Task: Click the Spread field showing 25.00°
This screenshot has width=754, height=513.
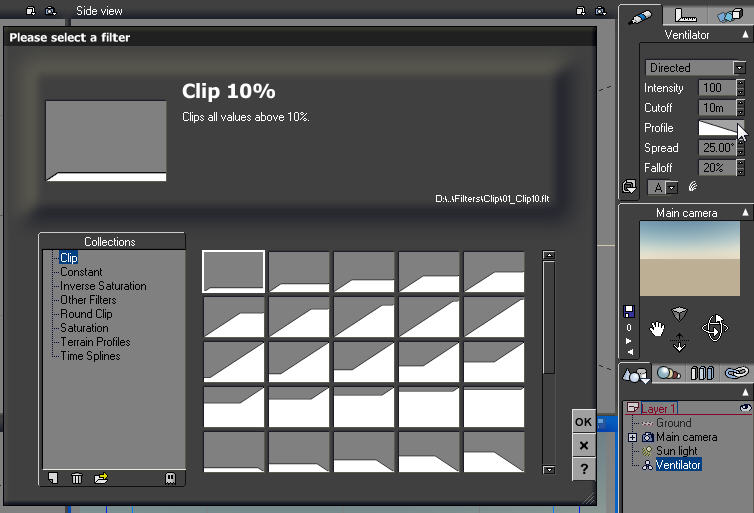Action: (x=717, y=148)
